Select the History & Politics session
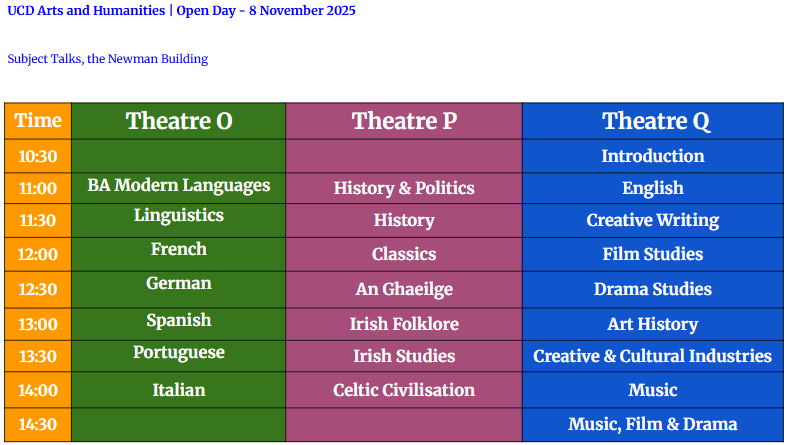The image size is (787, 445). point(404,188)
